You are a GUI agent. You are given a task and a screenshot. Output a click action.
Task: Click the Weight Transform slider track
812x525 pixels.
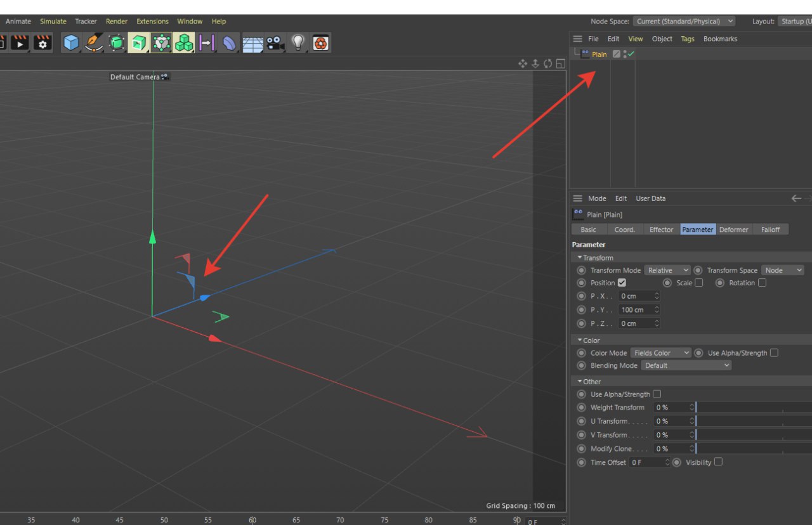tap(754, 407)
